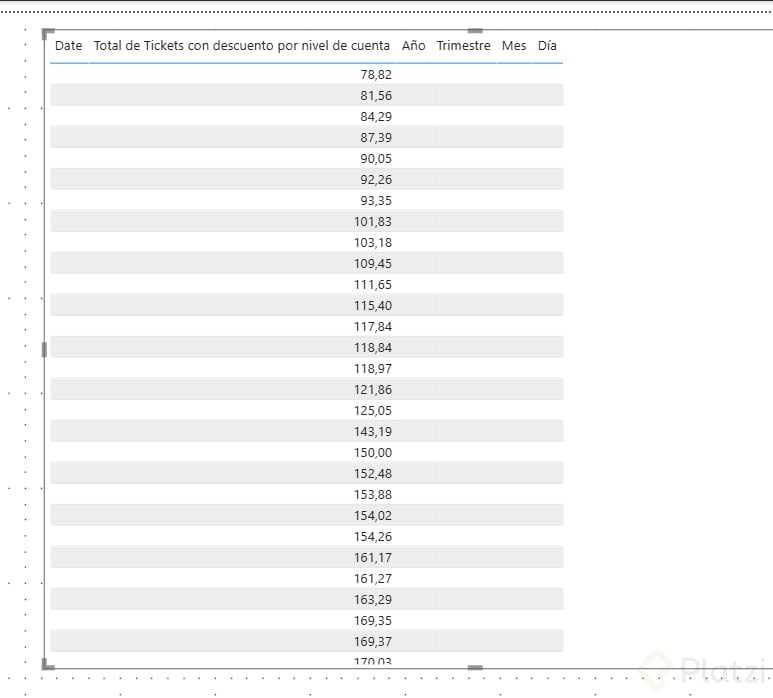Click the 111,65 cell
This screenshot has width=773, height=698.
373,284
